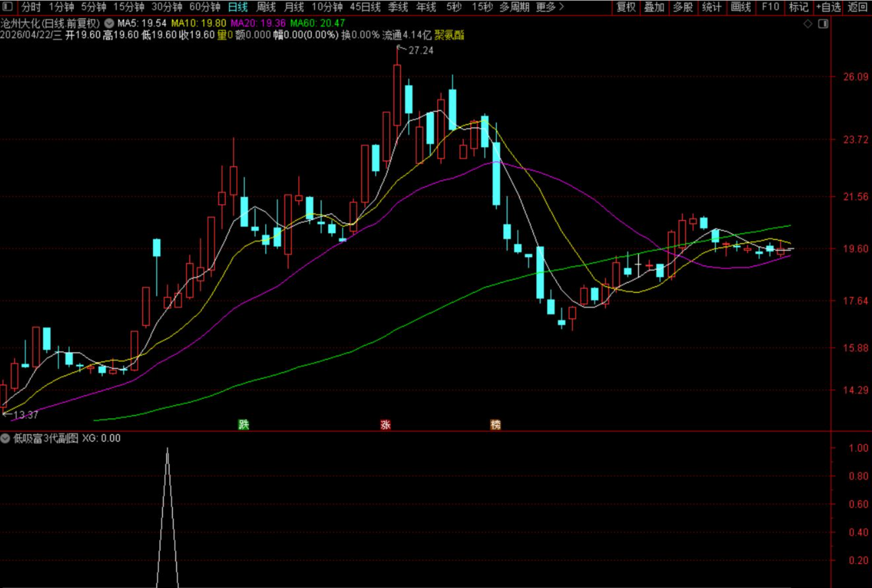Click the 27.24 peak price marker

tap(421, 50)
